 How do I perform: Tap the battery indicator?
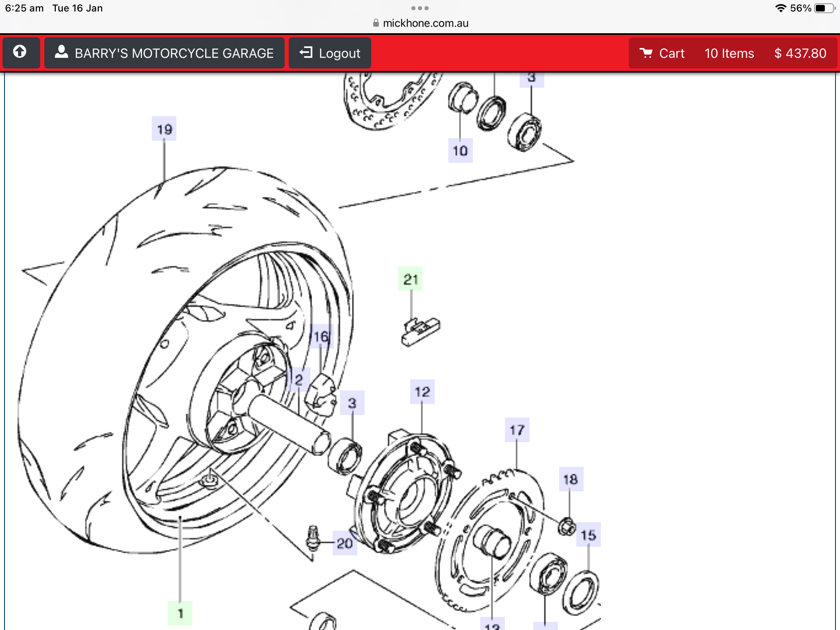click(x=824, y=8)
